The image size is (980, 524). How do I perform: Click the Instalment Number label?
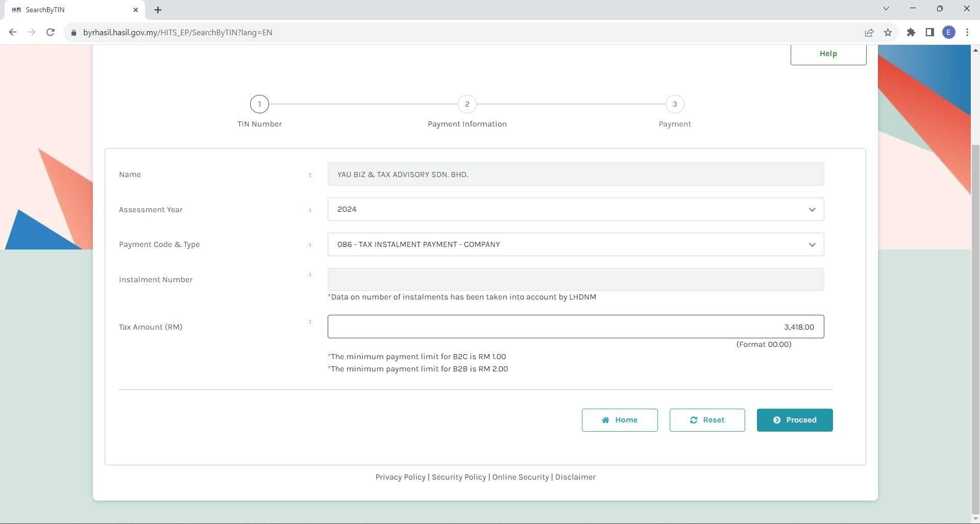coord(156,280)
